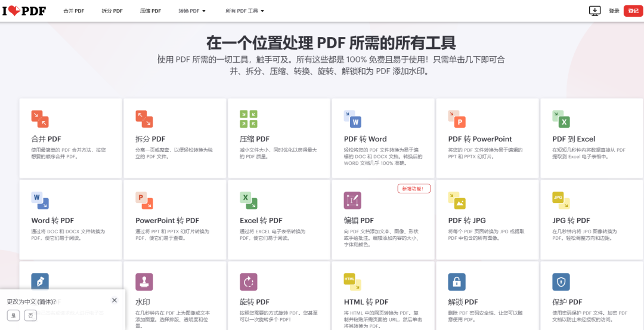The height and width of the screenshot is (330, 644).
Task: Open the PowerPoint 转 PDF icon
Action: tap(144, 201)
